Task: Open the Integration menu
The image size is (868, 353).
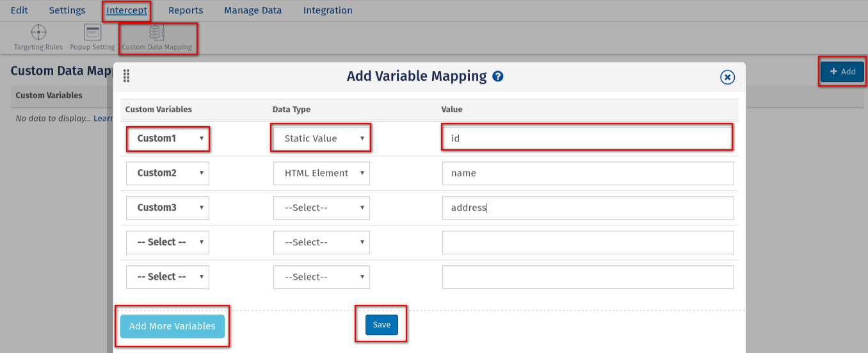Action: 328,11
